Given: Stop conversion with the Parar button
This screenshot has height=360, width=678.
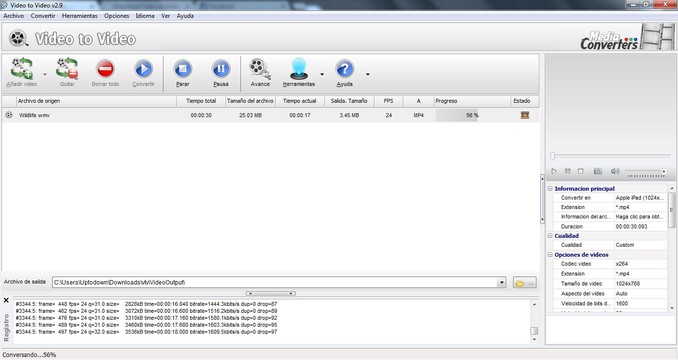Looking at the screenshot, I should (x=182, y=69).
